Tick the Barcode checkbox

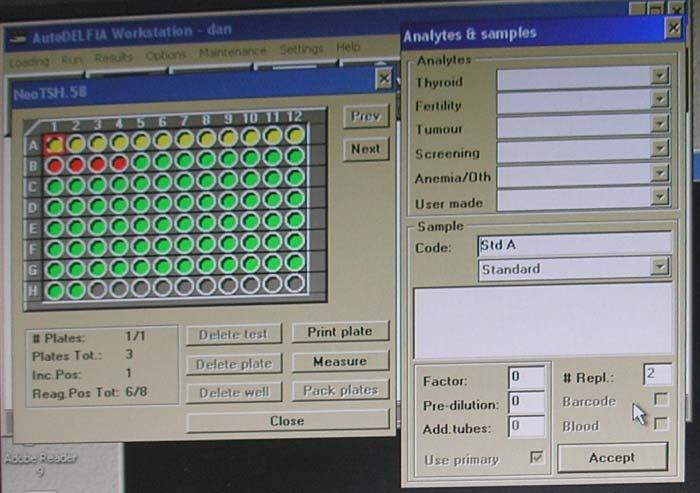pyautogui.click(x=661, y=399)
